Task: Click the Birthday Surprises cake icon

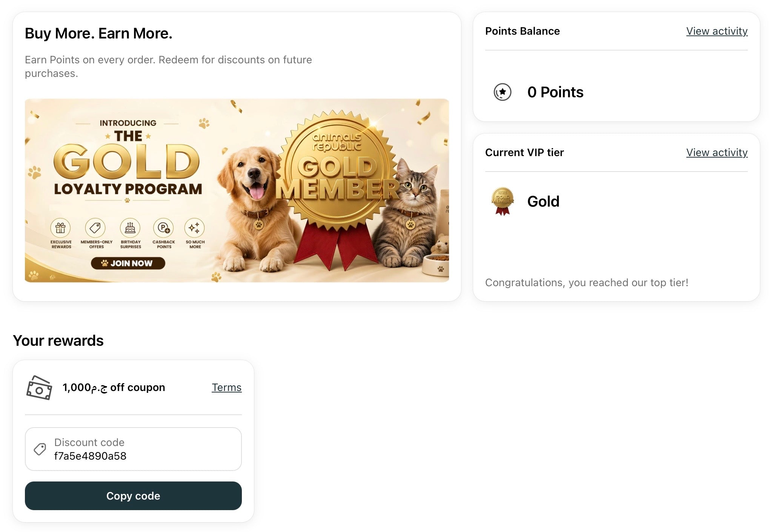Action: (x=130, y=228)
